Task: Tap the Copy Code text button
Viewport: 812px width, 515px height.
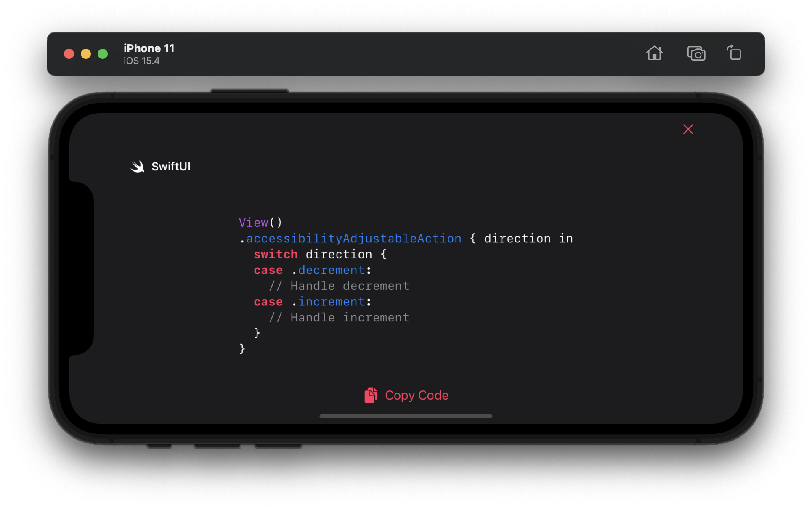Action: pos(417,396)
